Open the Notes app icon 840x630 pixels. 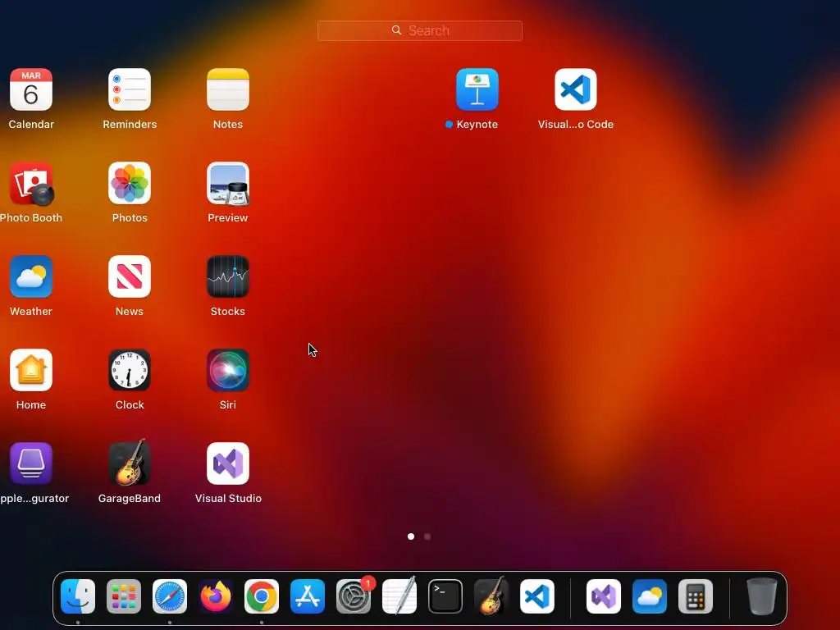click(x=228, y=89)
